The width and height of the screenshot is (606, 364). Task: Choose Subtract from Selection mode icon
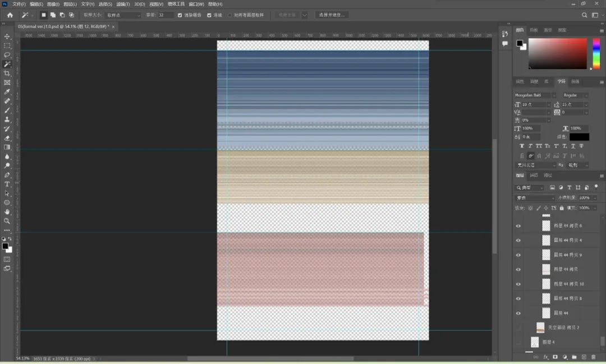(x=62, y=15)
